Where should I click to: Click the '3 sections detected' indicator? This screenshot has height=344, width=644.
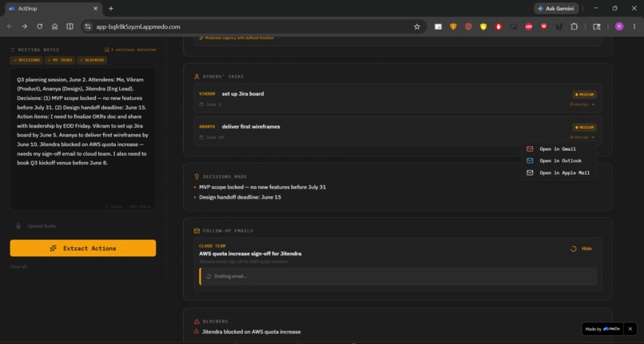pyautogui.click(x=129, y=49)
